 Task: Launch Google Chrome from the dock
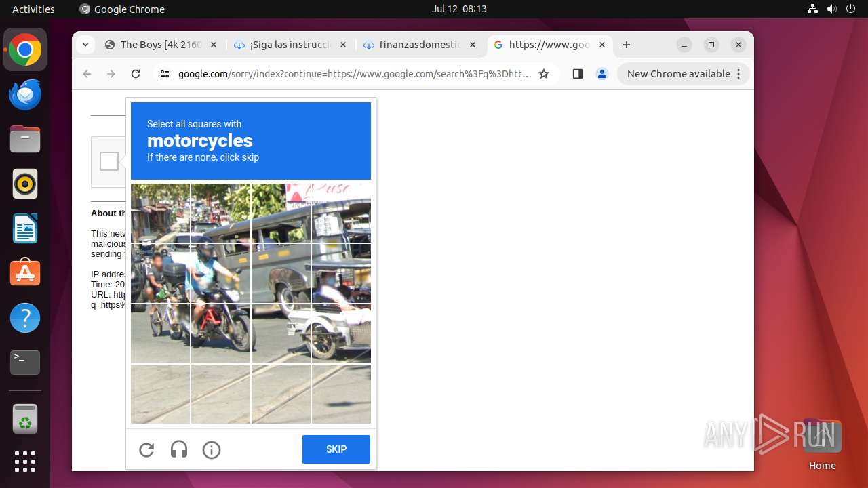25,50
